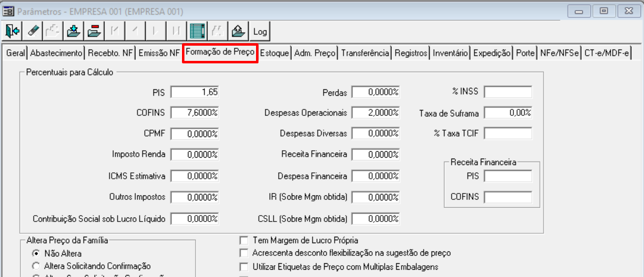Click the save folder icon with blue arrow
Image resolution: width=644 pixels, height=277 pixels.
click(73, 31)
